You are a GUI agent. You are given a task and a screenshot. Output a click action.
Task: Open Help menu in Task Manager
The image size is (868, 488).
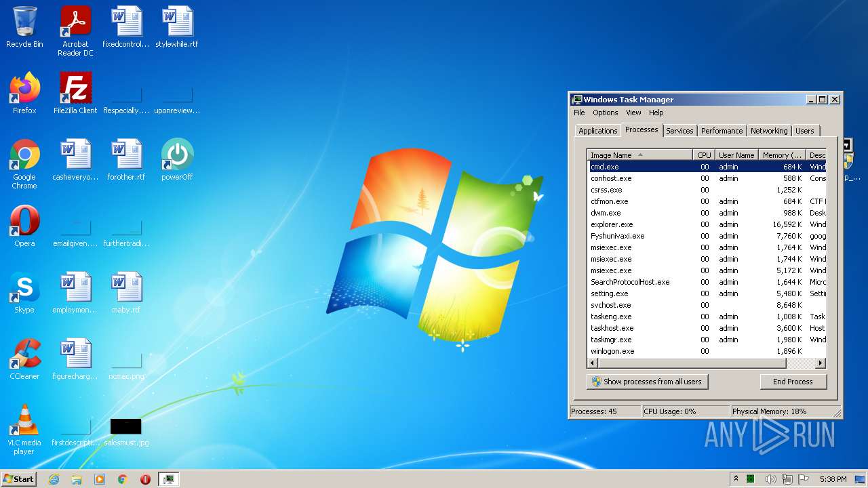656,113
